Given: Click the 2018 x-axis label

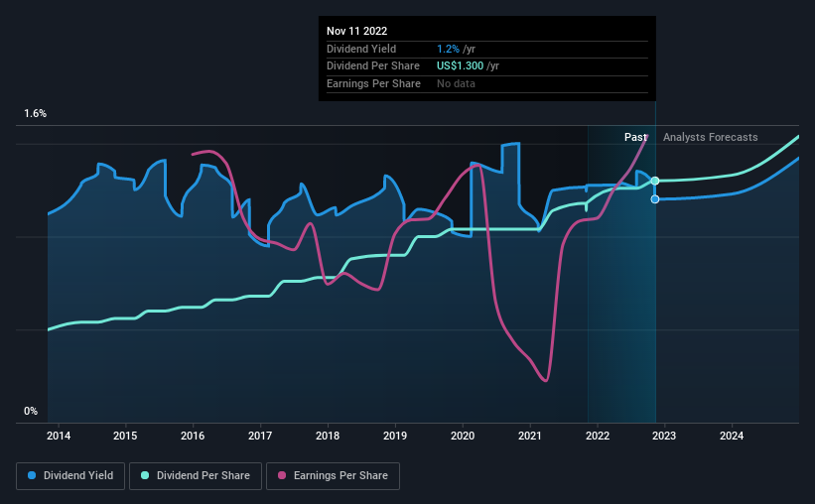Looking at the screenshot, I should click(328, 436).
